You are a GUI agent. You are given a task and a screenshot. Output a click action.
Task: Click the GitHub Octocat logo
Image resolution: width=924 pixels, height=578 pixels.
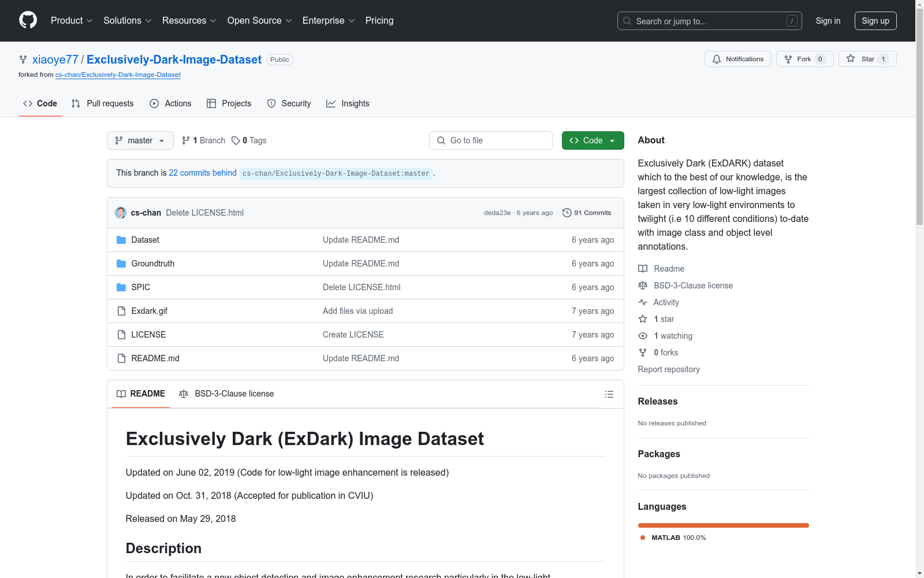click(28, 20)
